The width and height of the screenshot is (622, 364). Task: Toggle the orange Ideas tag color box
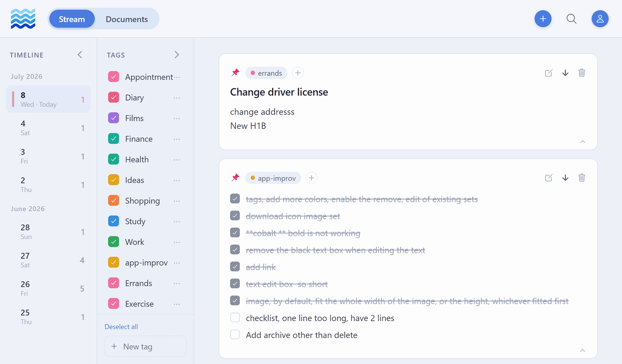coord(114,179)
